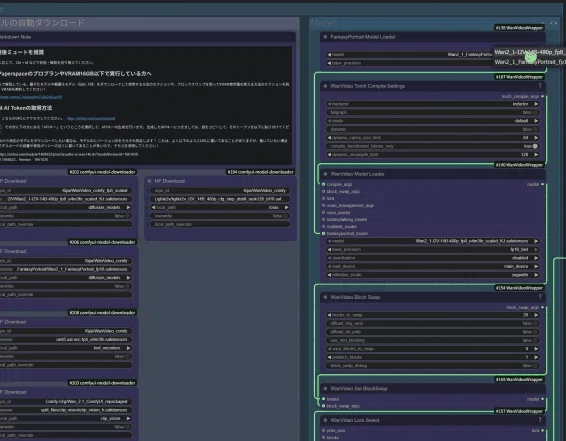The image size is (566, 441).
Task: Collapse the WanVideo Torch Compile Settings node dot
Action: point(325,86)
